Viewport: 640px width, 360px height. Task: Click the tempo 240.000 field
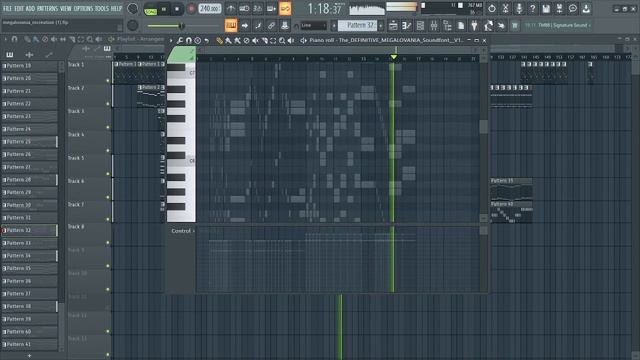pyautogui.click(x=210, y=9)
